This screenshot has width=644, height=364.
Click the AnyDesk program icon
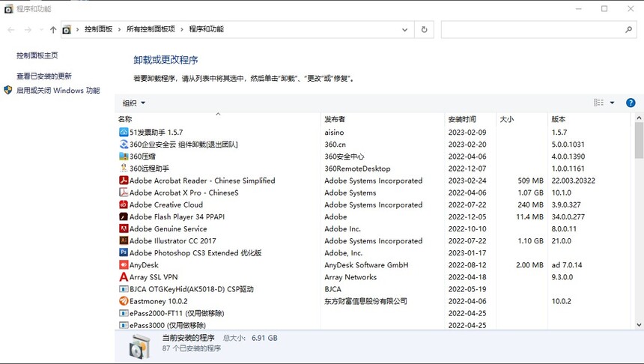click(x=124, y=265)
